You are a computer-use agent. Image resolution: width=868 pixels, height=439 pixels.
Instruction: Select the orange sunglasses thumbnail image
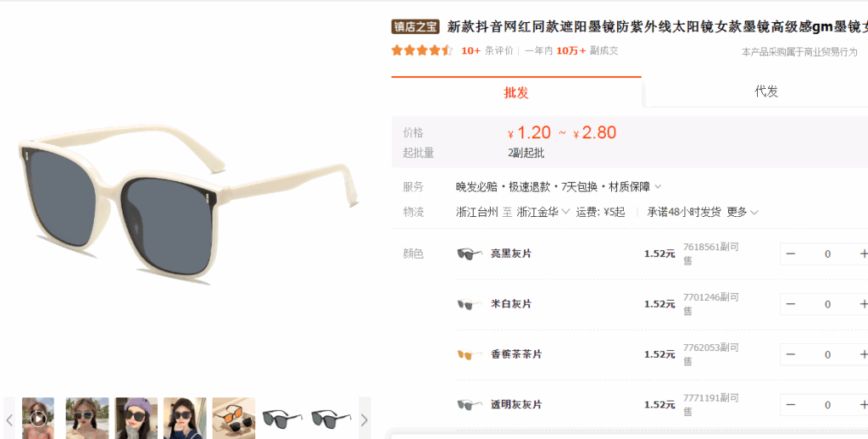pos(234,418)
